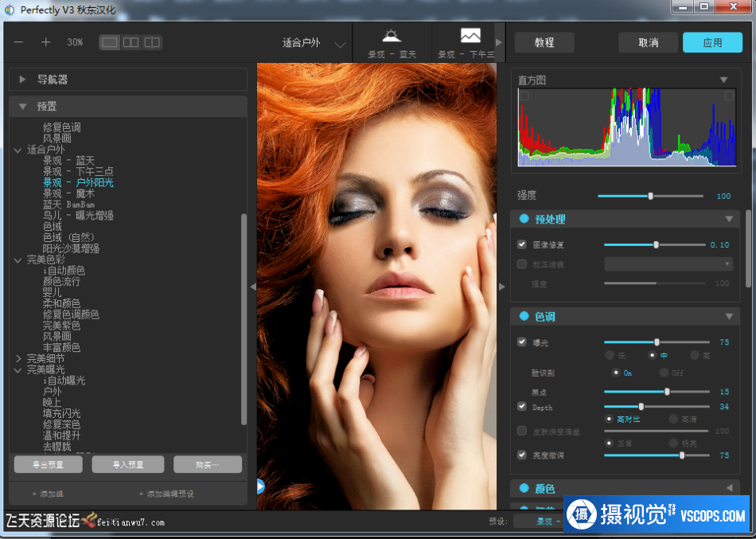
Task: Expand the 导航器 panel
Action: pyautogui.click(x=22, y=80)
